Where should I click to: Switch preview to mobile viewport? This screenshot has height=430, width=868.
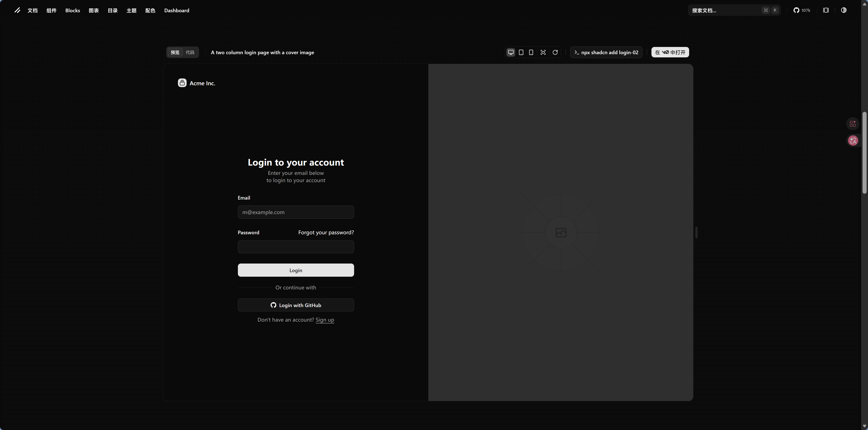[531, 52]
